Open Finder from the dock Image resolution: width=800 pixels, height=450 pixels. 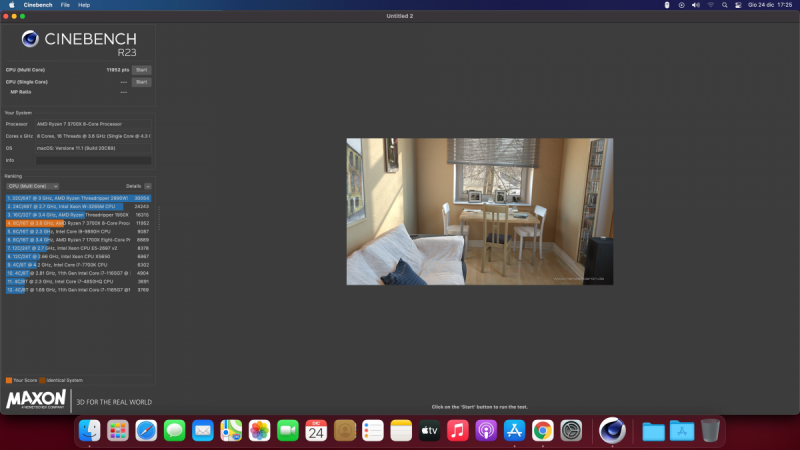tap(89, 431)
